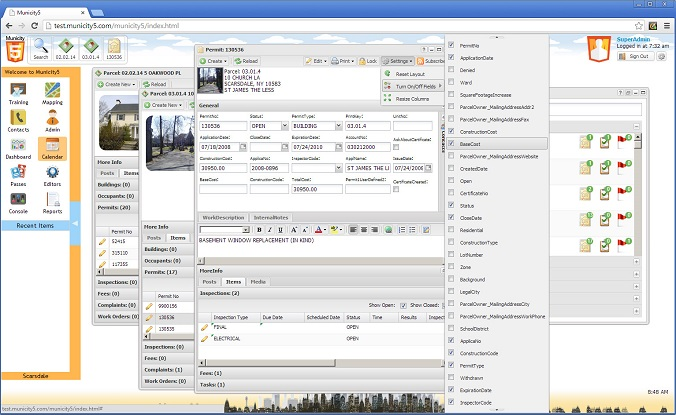676x415 pixels.
Task: Click the Search magnifier in top toolbar
Action: click(x=41, y=44)
